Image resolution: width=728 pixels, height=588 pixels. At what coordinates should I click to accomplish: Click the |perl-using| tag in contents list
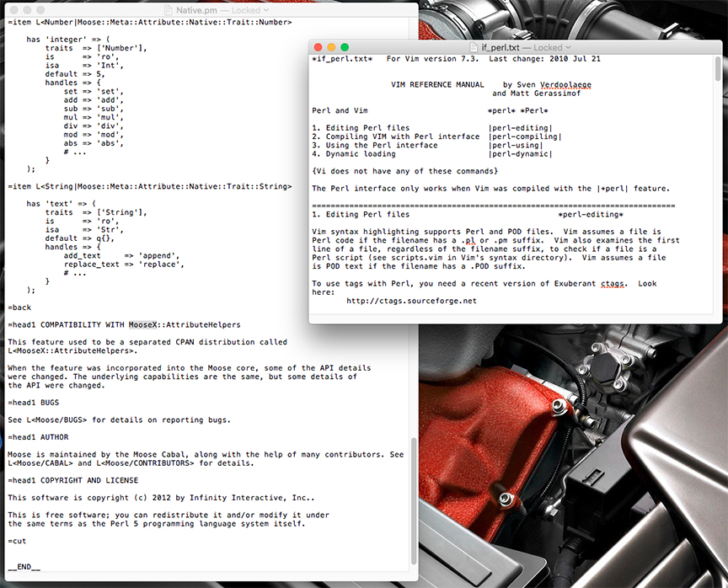click(x=516, y=145)
